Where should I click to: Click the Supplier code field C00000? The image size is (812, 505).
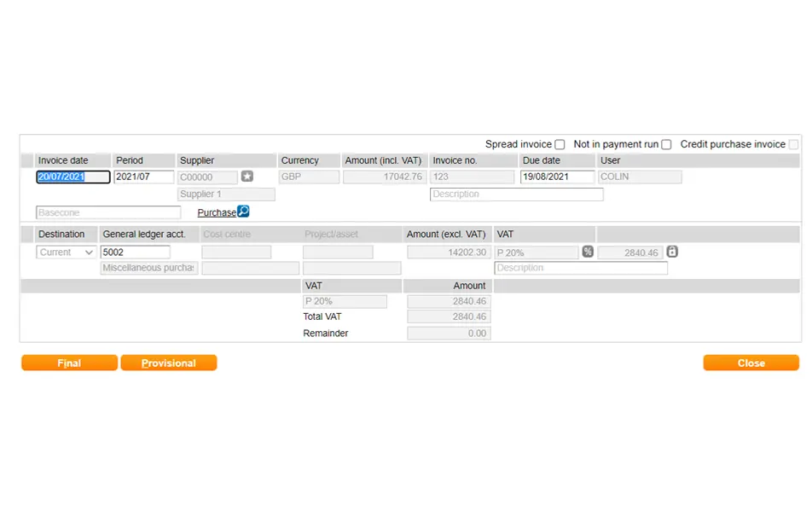click(207, 177)
